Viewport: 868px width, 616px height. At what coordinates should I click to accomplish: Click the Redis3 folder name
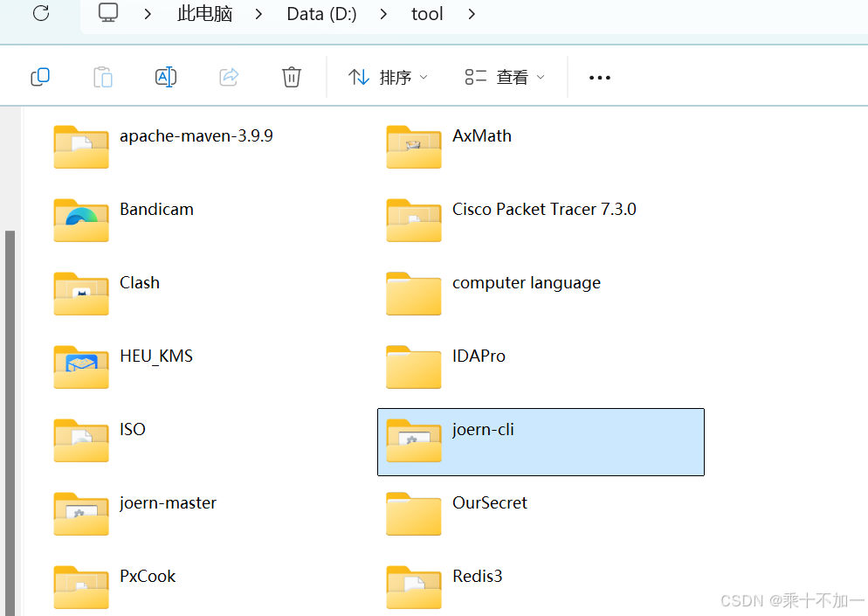(477, 577)
